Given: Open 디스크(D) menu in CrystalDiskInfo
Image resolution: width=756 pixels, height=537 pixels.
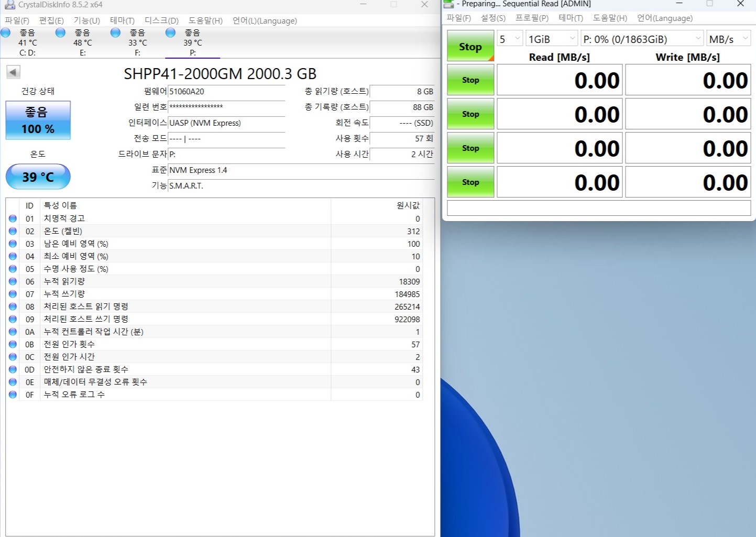Looking at the screenshot, I should [161, 20].
